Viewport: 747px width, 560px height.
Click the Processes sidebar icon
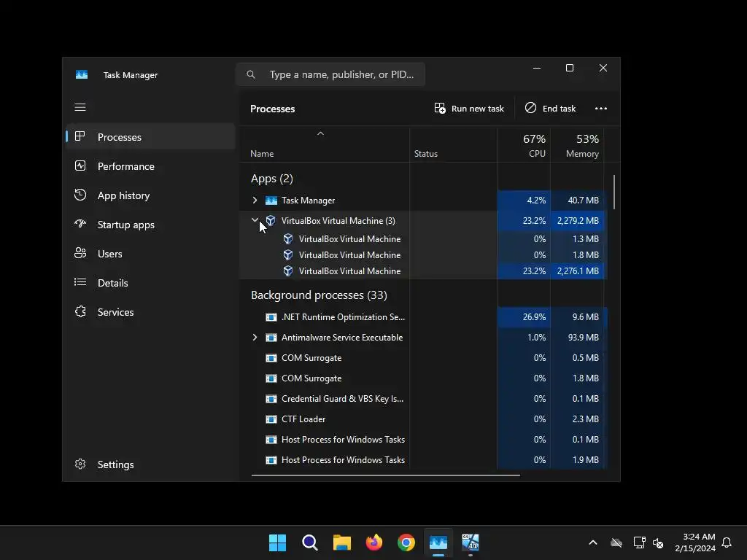[80, 136]
